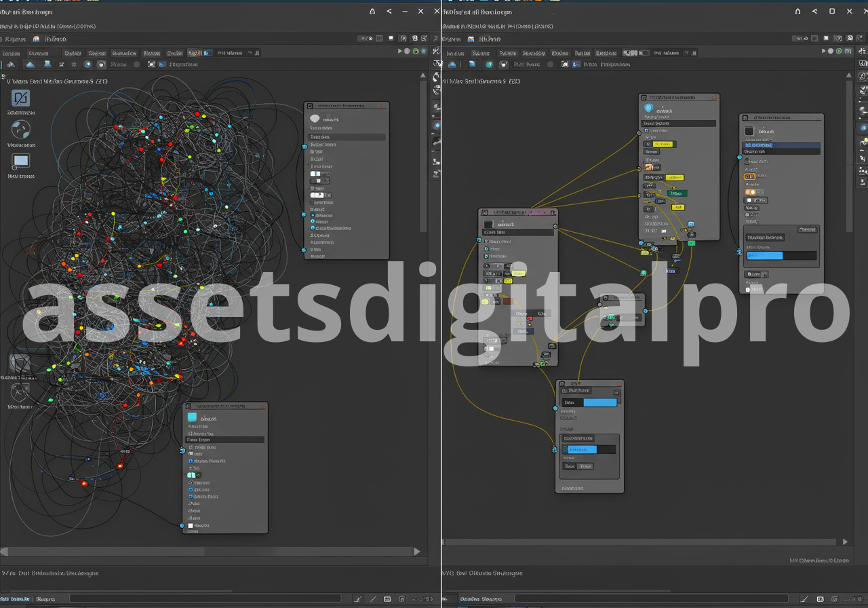Click the small icon at the bottom node's top-right
The width and height of the screenshot is (868, 608).
(x=616, y=392)
